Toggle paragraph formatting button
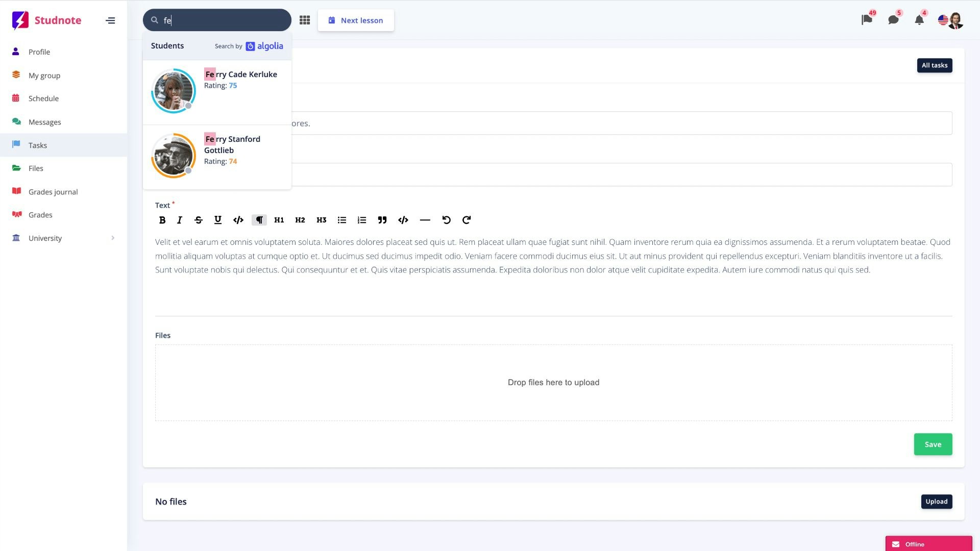The height and width of the screenshot is (551, 980). 259,220
